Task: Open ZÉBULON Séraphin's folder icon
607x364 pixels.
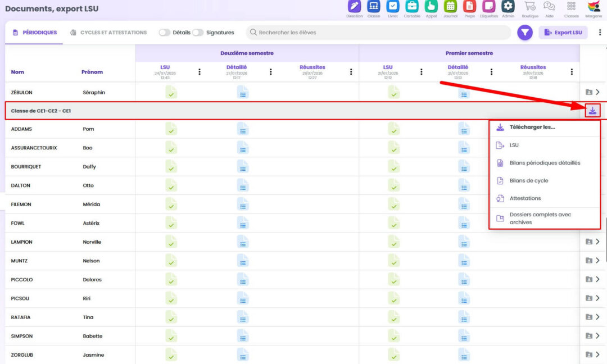Action: coord(589,92)
